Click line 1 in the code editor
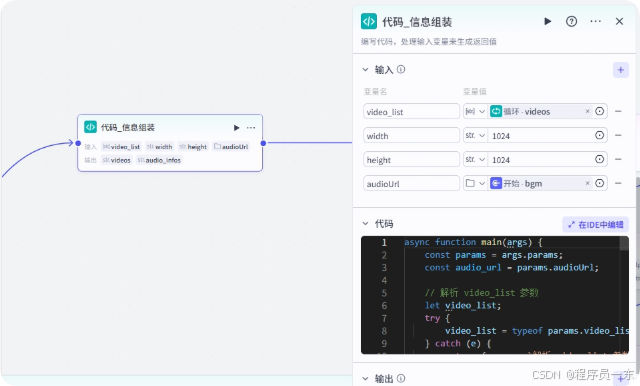Screen dimensions: 640x386 (x=473, y=242)
